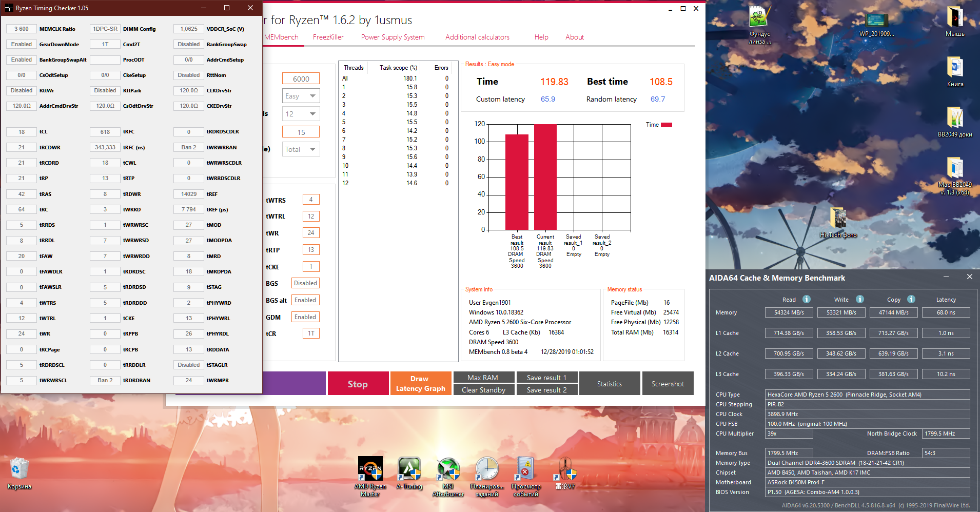
Task: Click the CPU Type field in AIDA64
Action: pos(868,395)
